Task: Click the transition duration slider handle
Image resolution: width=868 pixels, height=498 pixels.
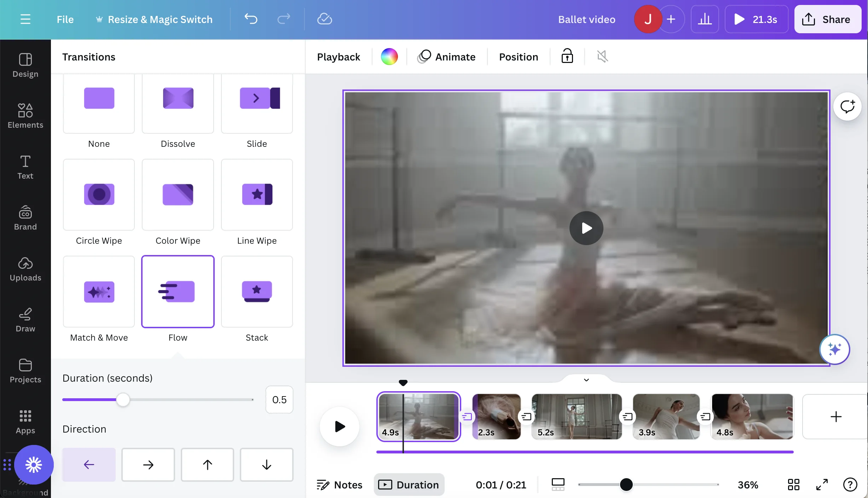Action: pos(123,400)
